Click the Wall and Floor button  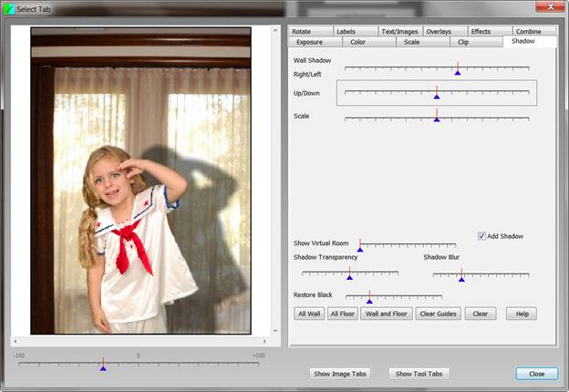coord(386,314)
